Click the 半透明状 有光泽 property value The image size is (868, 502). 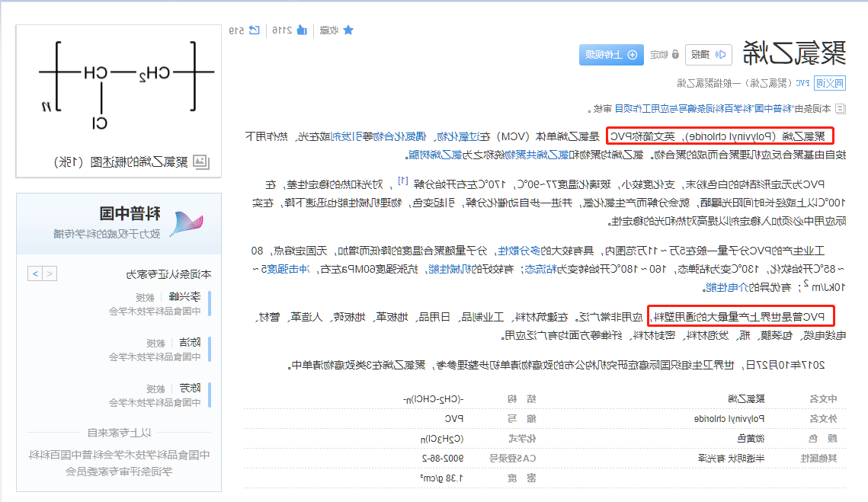[732, 458]
